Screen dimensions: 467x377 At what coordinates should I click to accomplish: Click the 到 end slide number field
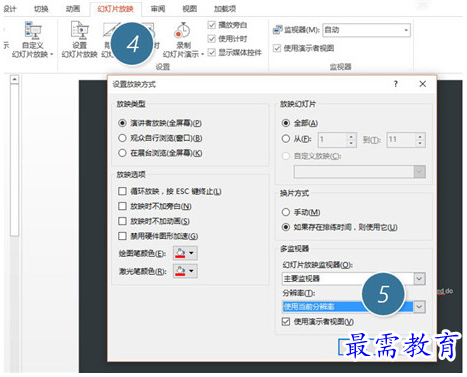[x=401, y=139]
